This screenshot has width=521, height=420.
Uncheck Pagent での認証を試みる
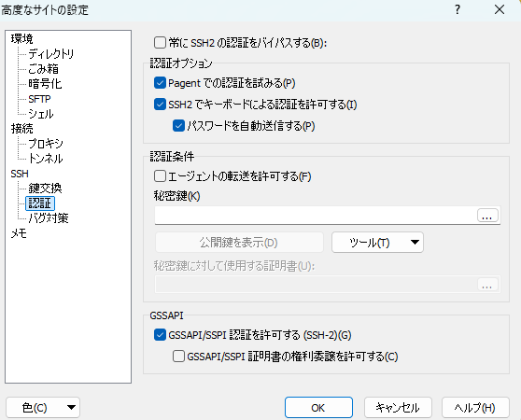click(160, 83)
